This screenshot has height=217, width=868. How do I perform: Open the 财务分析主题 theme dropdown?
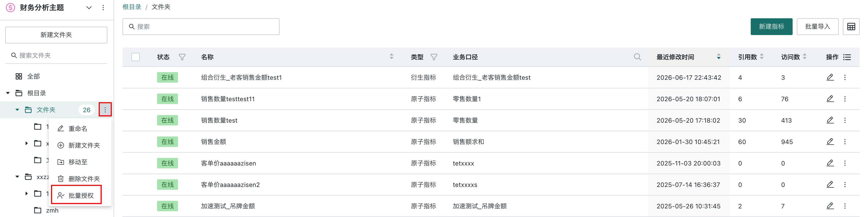89,8
